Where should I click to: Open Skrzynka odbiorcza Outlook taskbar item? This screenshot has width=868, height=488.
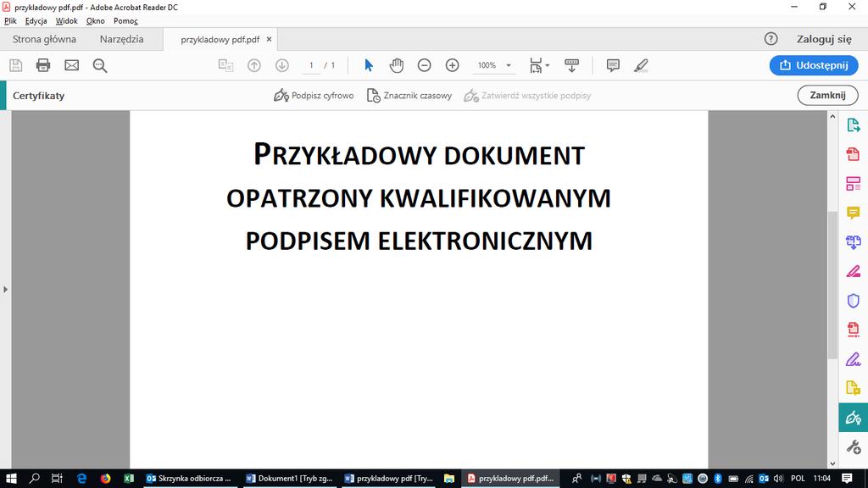(x=189, y=479)
